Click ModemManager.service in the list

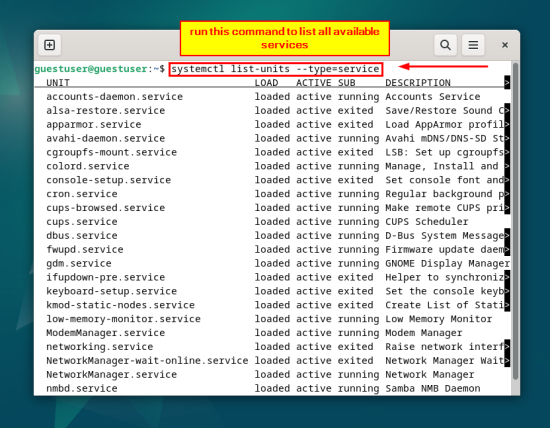tap(106, 333)
